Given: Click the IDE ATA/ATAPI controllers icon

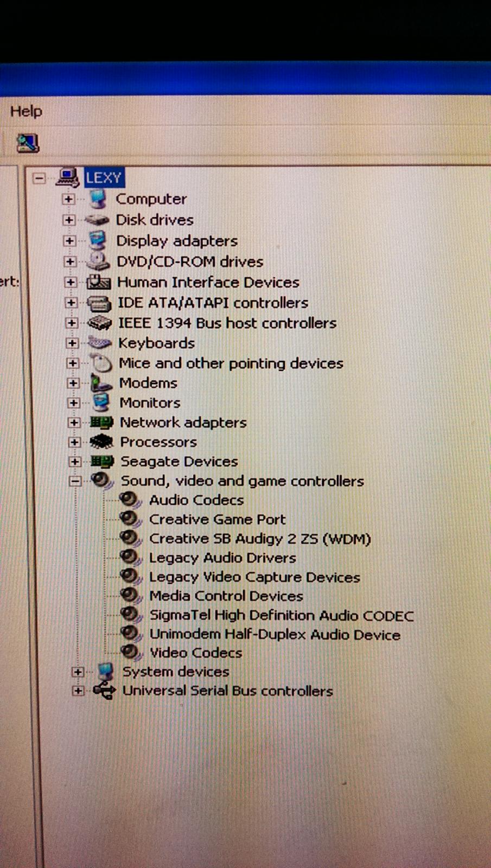Looking at the screenshot, I should [x=100, y=303].
